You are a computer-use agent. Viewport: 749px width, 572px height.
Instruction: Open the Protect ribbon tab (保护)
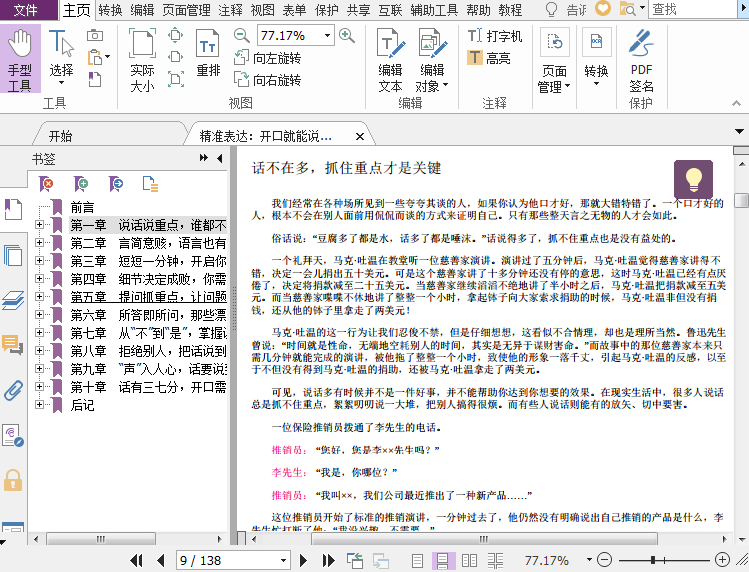tap(326, 10)
